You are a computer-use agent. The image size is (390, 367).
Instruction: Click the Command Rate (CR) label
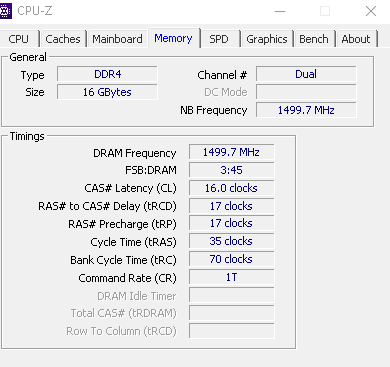[127, 278]
